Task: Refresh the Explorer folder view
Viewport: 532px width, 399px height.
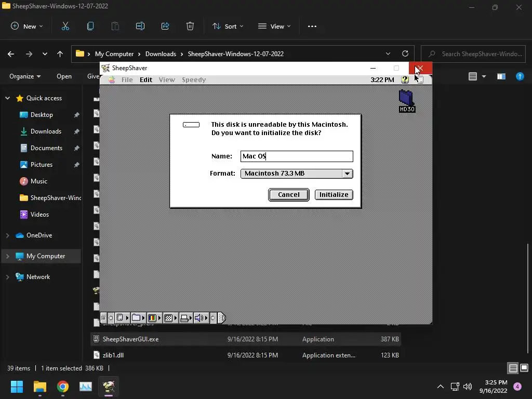Action: point(405,54)
